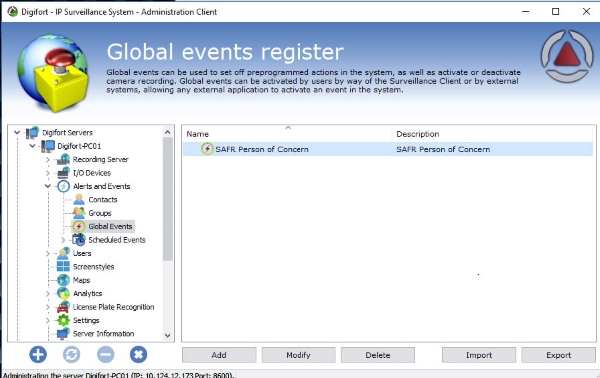
Task: Click the Digifort logo in header
Action: click(x=567, y=56)
